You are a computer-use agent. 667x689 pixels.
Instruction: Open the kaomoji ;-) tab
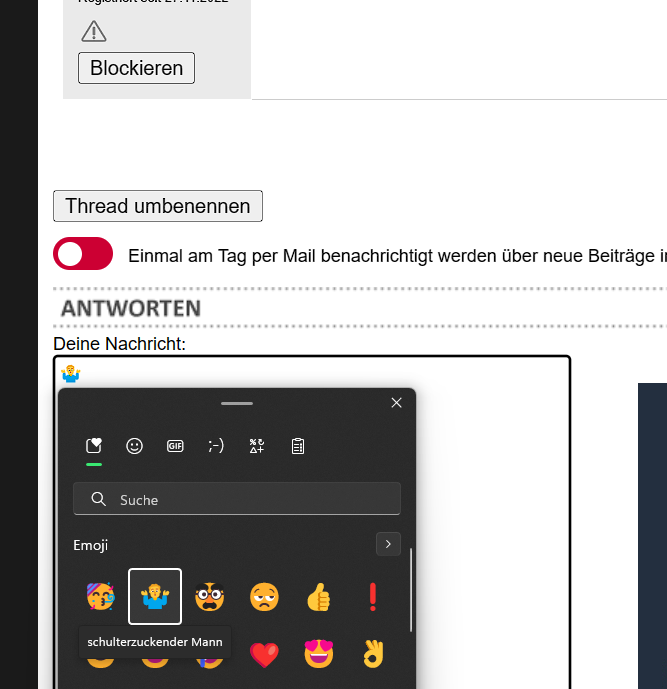click(216, 446)
